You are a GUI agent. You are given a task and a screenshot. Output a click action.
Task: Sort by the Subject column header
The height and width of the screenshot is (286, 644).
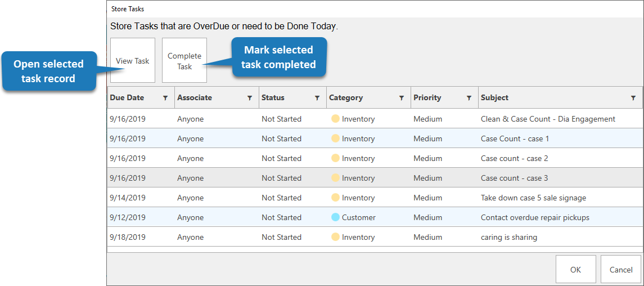click(494, 98)
